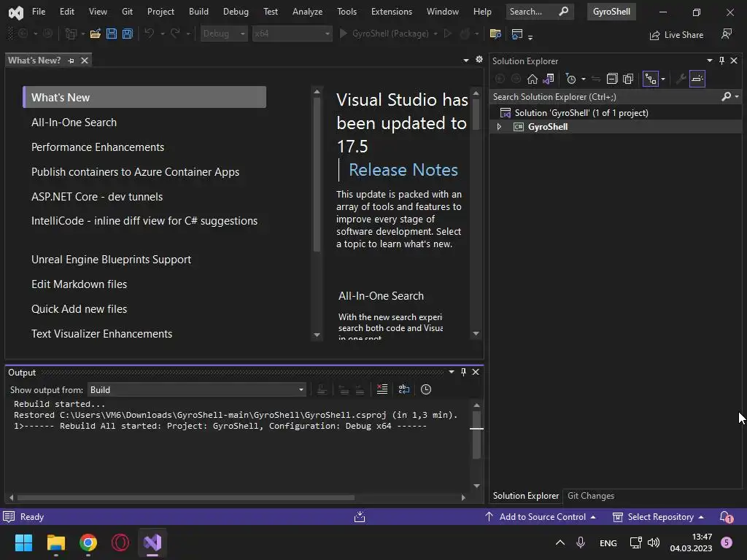
Task: Collapse All items in Solution Explorer
Action: click(612, 79)
